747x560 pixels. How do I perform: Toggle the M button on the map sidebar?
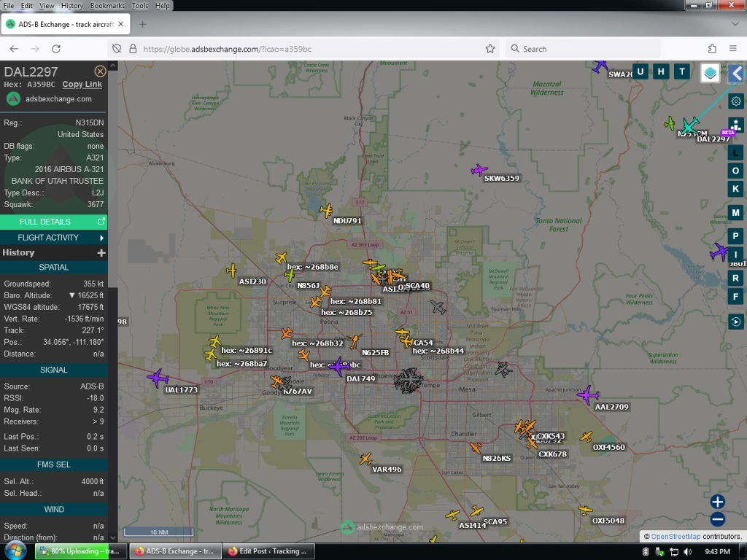735,213
